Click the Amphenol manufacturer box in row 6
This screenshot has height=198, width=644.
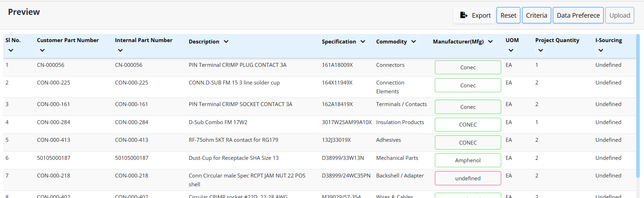(468, 161)
